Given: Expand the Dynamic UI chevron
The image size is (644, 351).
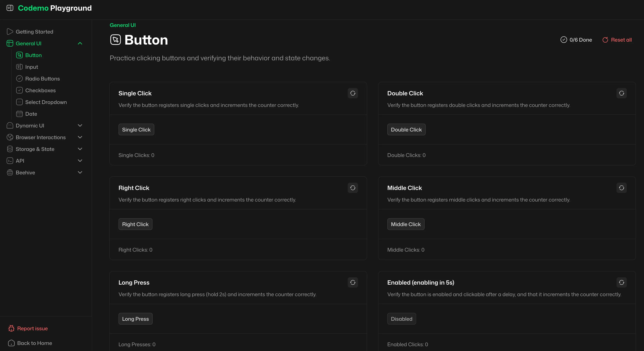Looking at the screenshot, I should point(80,126).
